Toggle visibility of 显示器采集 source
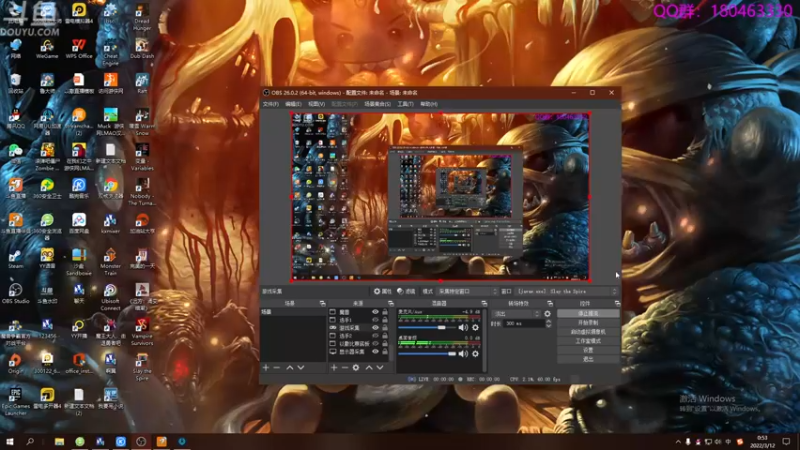 375,352
